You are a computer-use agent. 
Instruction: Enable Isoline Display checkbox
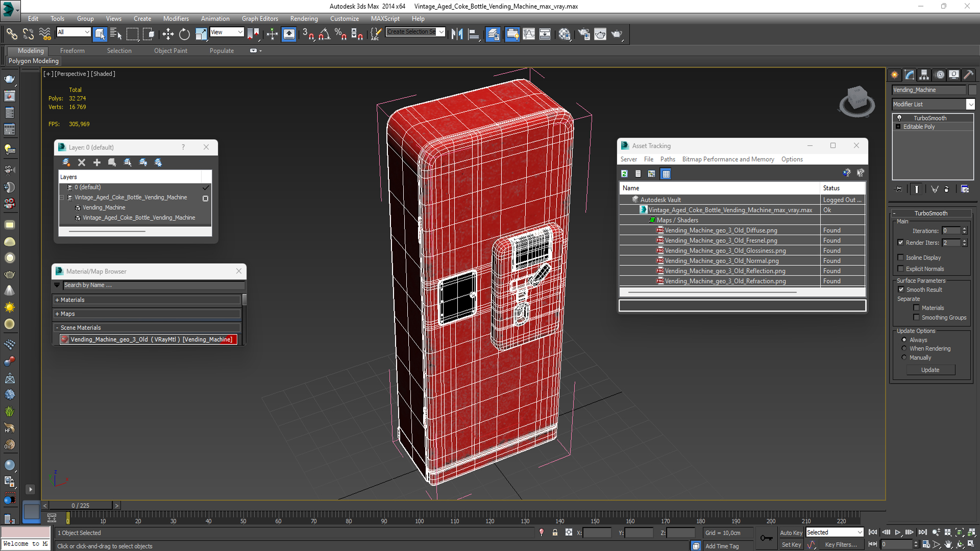900,258
